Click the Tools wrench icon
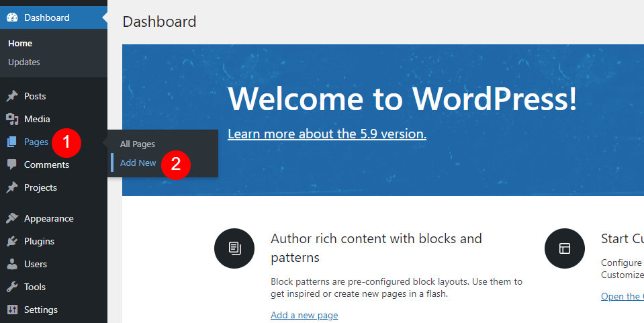The image size is (644, 323). pos(12,287)
